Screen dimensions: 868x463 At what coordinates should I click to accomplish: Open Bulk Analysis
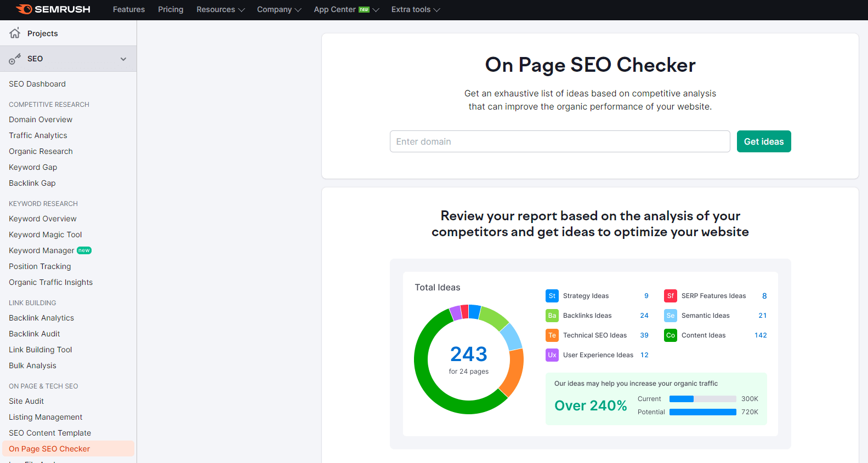point(32,365)
